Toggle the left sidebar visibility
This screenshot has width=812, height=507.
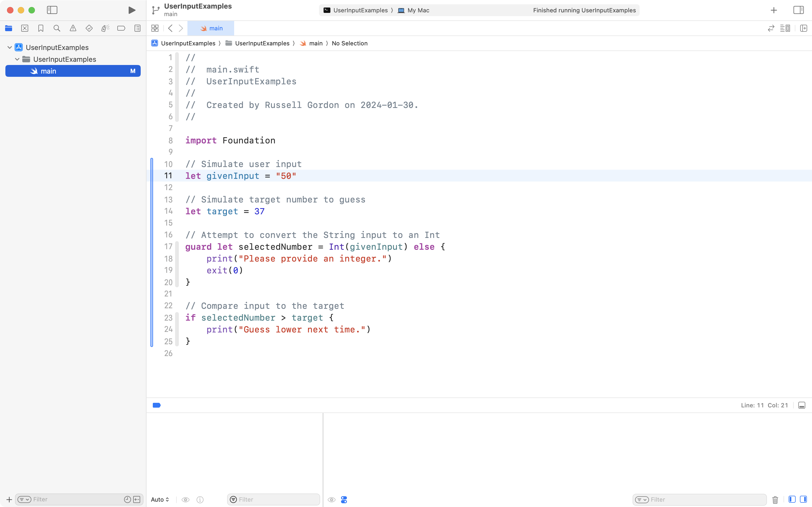click(x=52, y=10)
